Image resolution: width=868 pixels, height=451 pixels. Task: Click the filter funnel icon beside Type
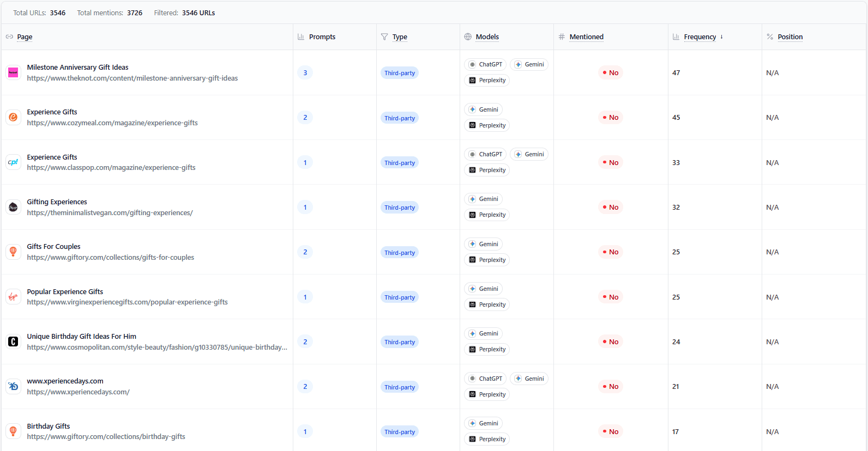(384, 36)
